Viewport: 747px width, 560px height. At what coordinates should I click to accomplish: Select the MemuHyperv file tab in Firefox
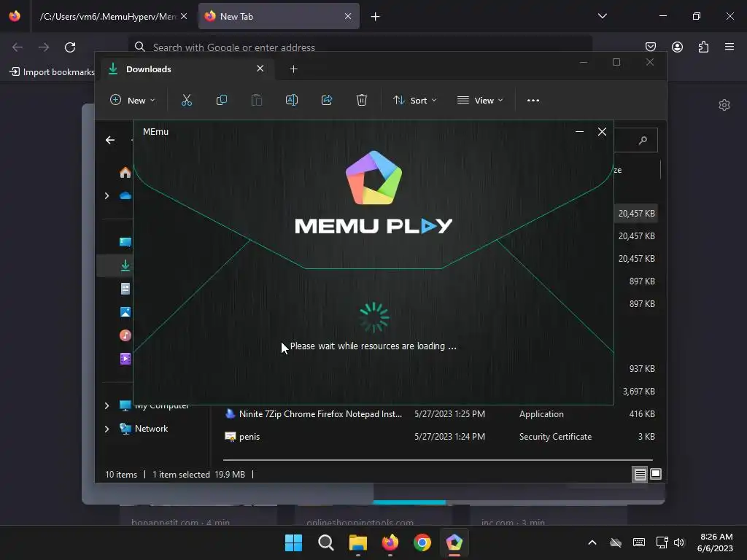(109, 16)
